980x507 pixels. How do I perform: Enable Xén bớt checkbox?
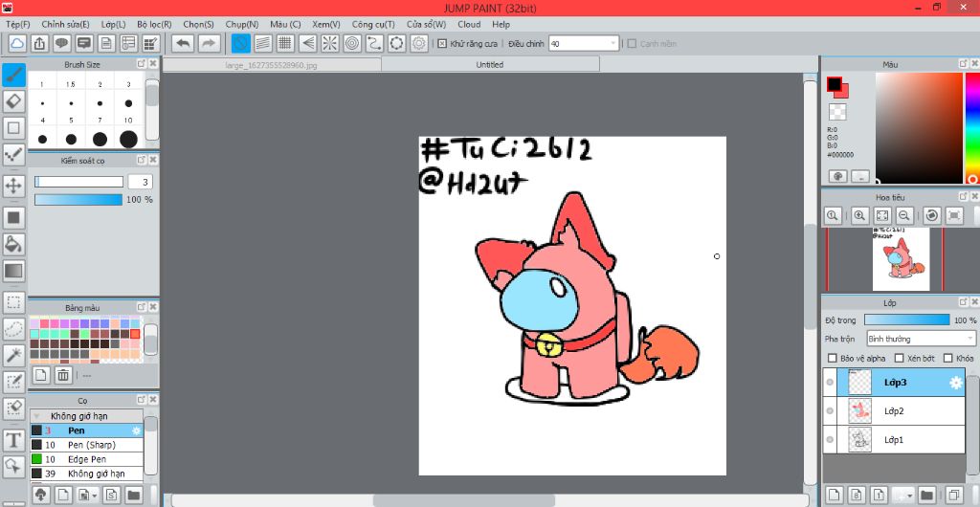[899, 359]
